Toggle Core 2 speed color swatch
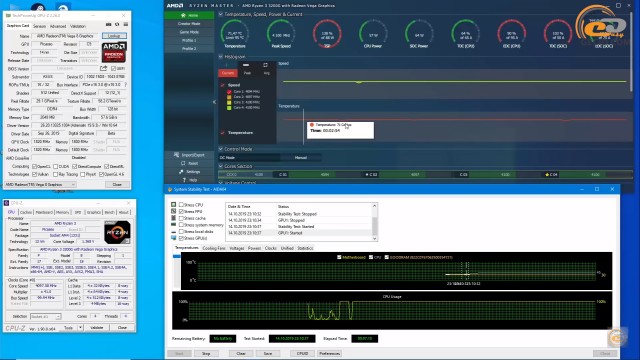The height and width of the screenshot is (360, 640). (x=229, y=97)
